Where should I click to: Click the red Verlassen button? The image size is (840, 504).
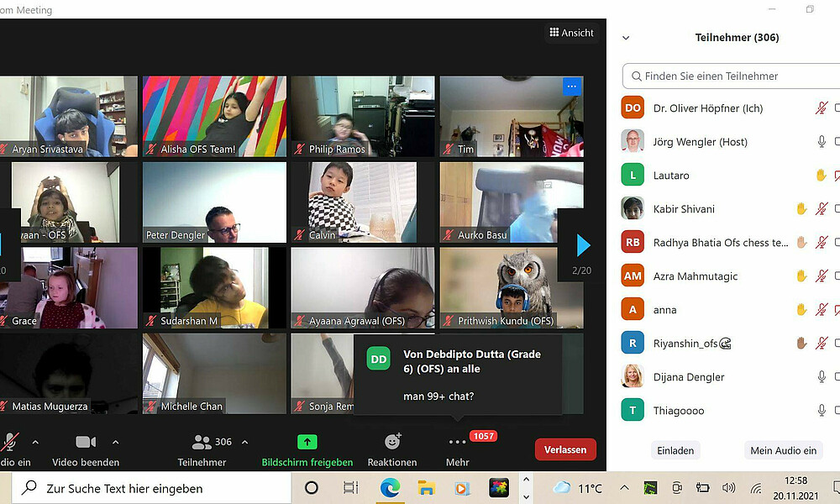[x=565, y=449]
